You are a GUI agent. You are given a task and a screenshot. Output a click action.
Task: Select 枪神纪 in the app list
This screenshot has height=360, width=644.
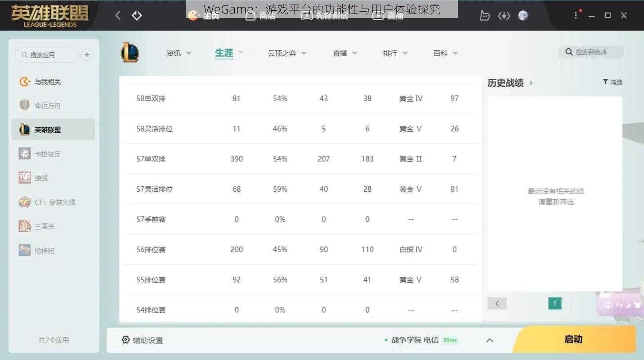pyautogui.click(x=44, y=251)
